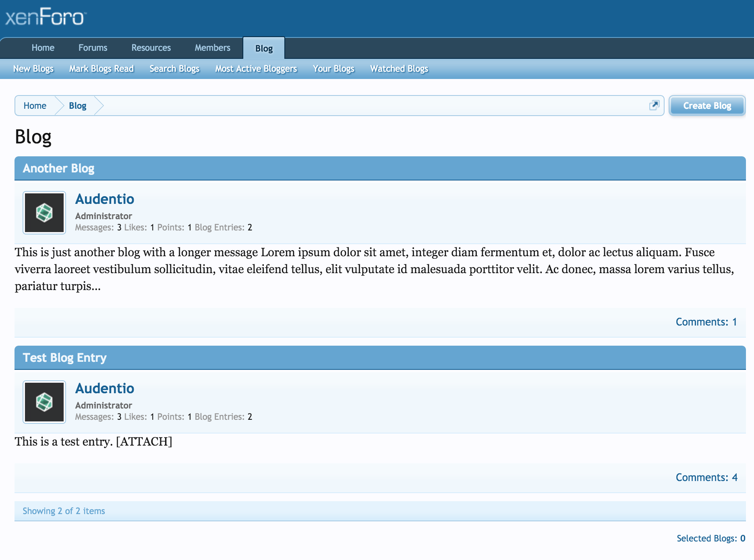Select the Blog navigation tab
The image size is (754, 560).
[x=264, y=48]
